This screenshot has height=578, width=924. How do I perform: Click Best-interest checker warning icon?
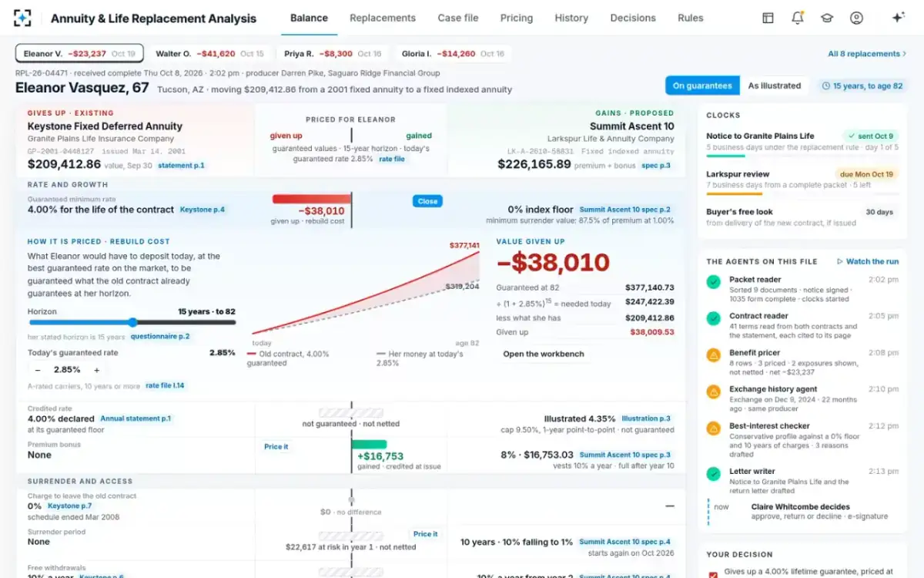tap(714, 428)
